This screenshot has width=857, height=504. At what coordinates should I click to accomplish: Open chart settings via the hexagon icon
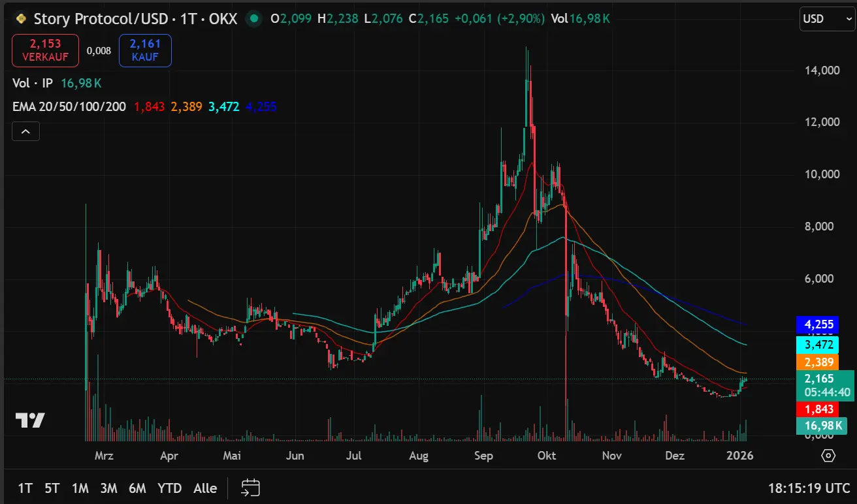click(829, 456)
